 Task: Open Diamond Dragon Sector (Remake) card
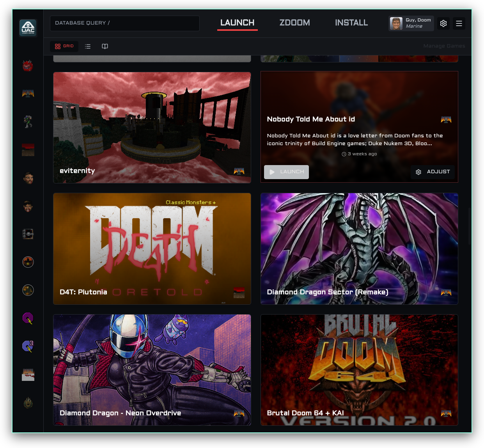click(359, 249)
